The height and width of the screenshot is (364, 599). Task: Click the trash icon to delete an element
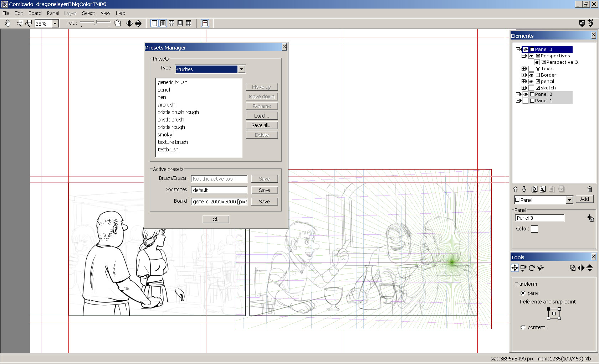pyautogui.click(x=590, y=189)
